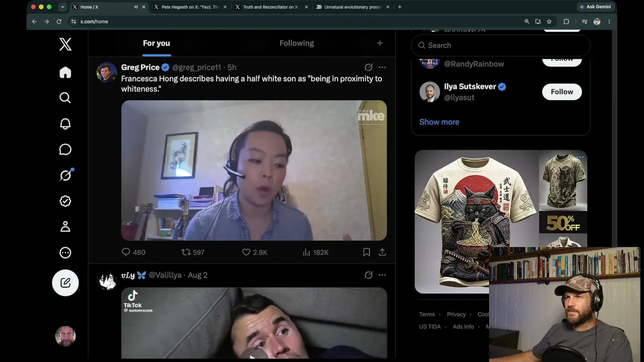The width and height of the screenshot is (644, 362).
Task: Add a timeline tab with the plus icon
Action: (x=380, y=43)
